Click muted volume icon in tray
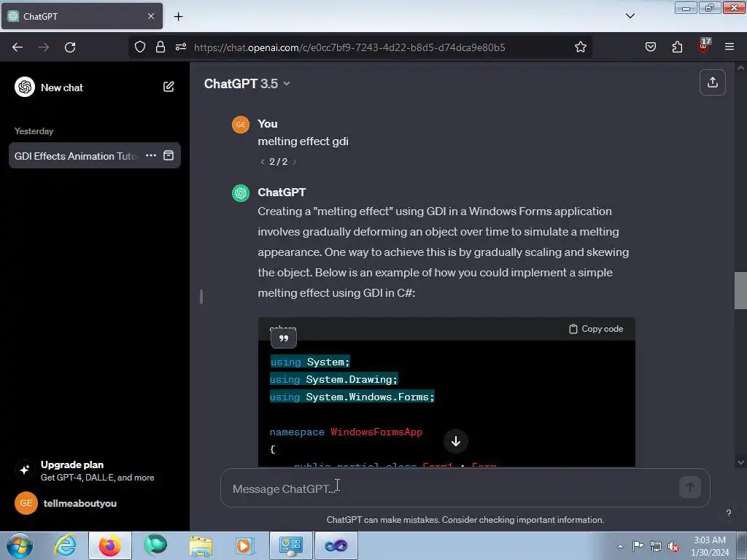This screenshot has width=747, height=560. point(673,546)
